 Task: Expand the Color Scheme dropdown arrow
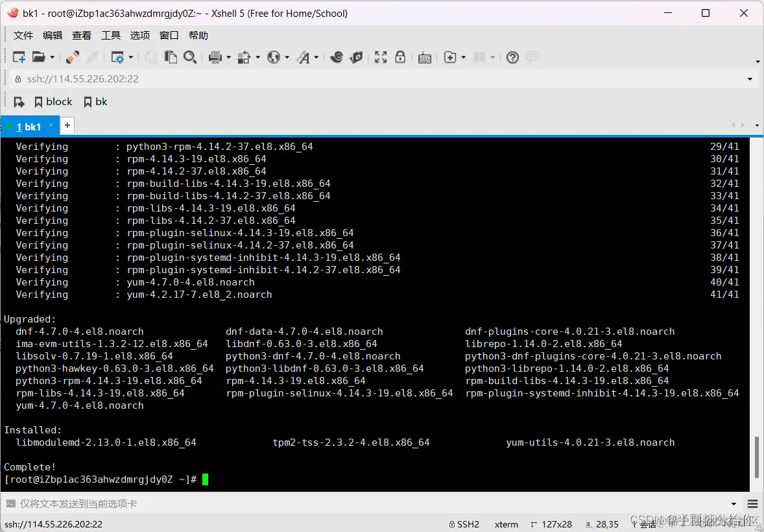coord(257,58)
